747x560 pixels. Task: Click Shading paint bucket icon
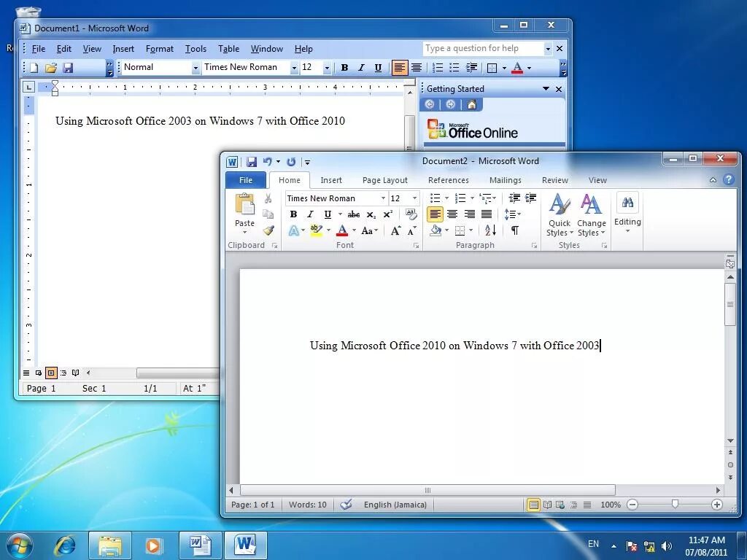pos(436,230)
